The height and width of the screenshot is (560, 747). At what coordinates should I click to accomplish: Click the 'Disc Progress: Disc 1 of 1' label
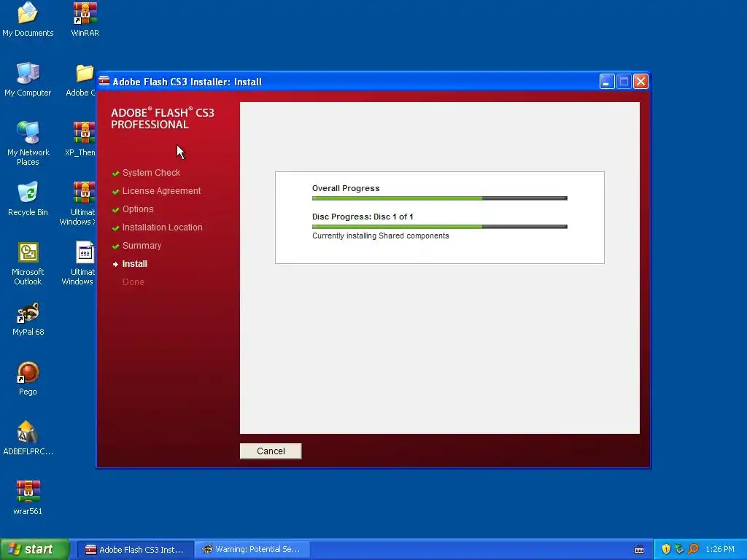(x=363, y=217)
